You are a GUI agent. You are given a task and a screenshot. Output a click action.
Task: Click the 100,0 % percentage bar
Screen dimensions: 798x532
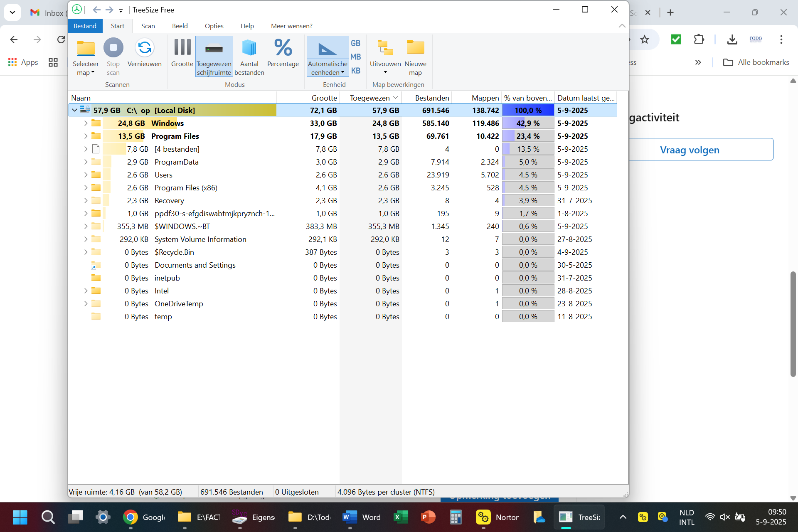click(x=528, y=110)
